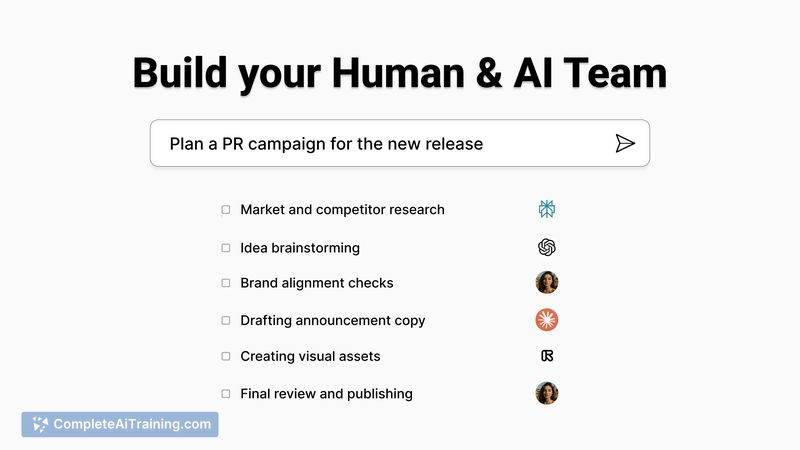Click the send arrow in the prompt box
Screen dimensions: 800x450
[x=625, y=143]
